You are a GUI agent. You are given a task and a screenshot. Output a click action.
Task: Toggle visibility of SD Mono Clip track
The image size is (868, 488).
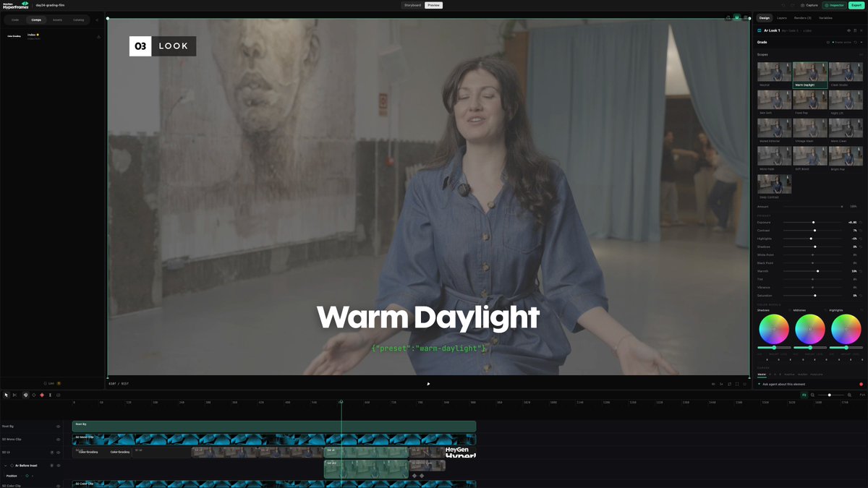(59, 439)
